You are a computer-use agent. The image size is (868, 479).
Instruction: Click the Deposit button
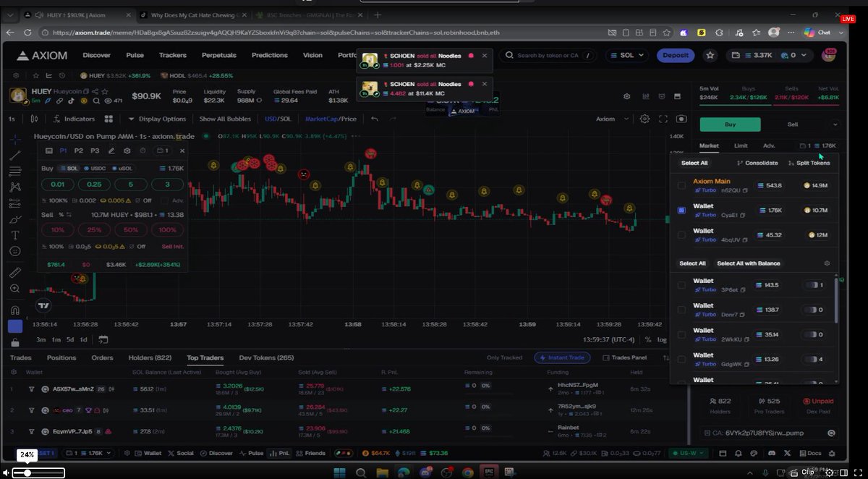coord(676,55)
